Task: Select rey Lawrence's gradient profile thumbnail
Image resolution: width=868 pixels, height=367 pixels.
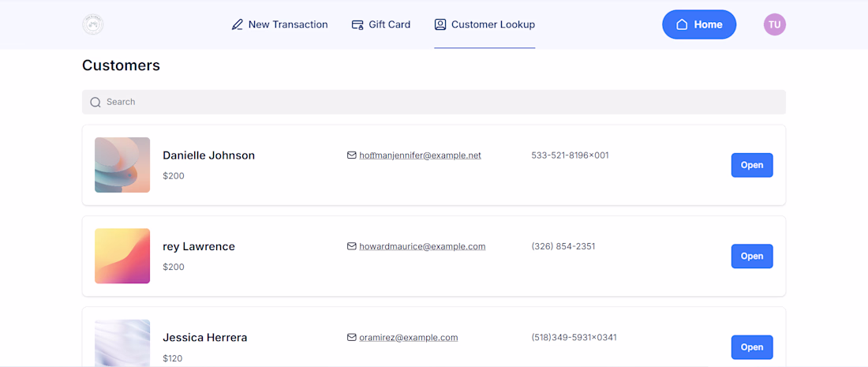Action: [x=122, y=256]
